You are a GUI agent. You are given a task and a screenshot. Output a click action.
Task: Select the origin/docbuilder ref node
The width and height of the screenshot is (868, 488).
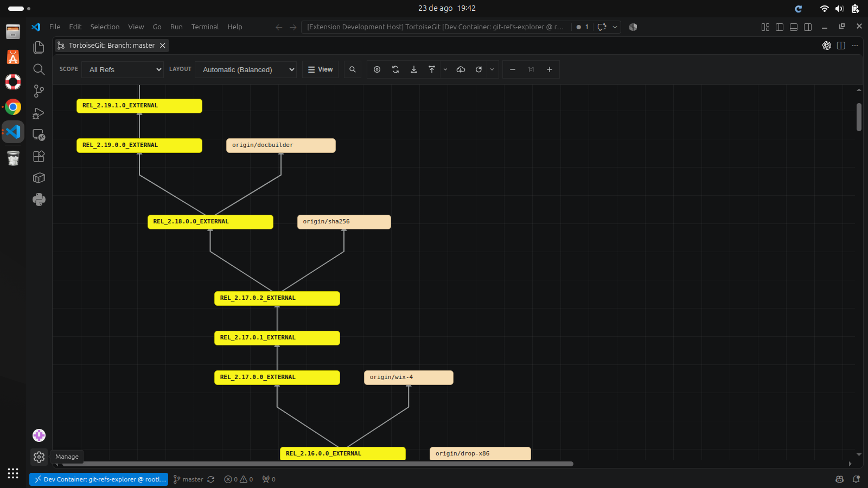281,145
